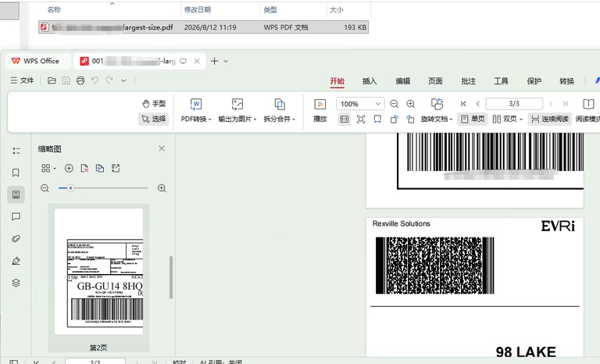
Task: Select the 第2页 page thumbnail
Action: (x=98, y=271)
